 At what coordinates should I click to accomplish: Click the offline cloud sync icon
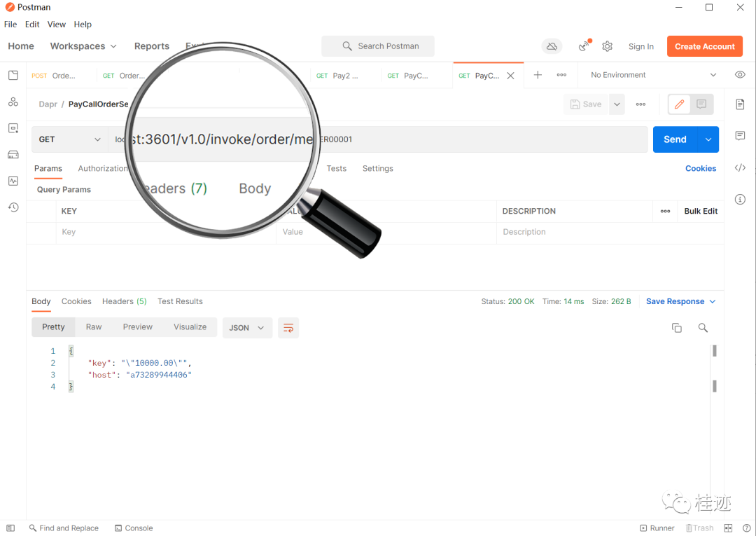pos(552,46)
